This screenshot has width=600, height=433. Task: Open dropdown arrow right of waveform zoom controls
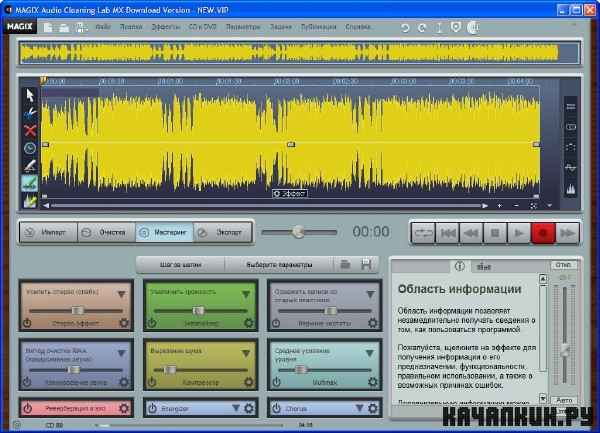click(x=549, y=205)
